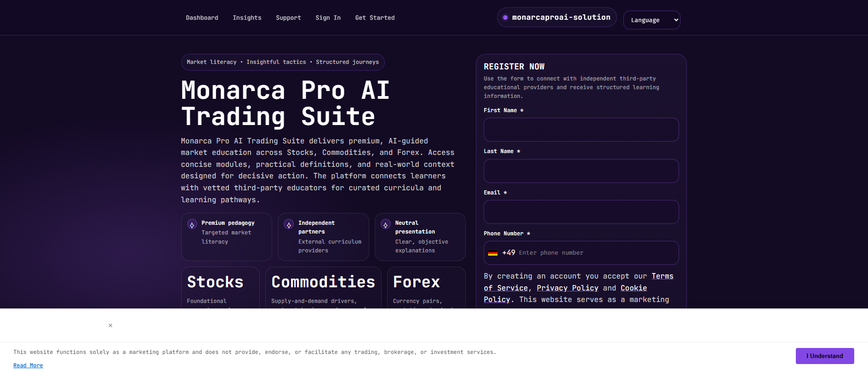Screen dimensions: 868x376
Task: Focus the Last Name input field
Action: 581,171
